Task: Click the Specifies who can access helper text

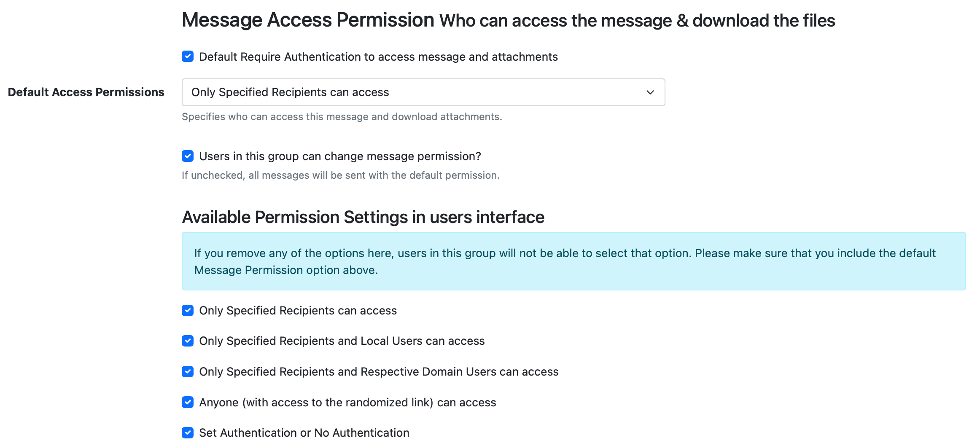Action: point(342,117)
